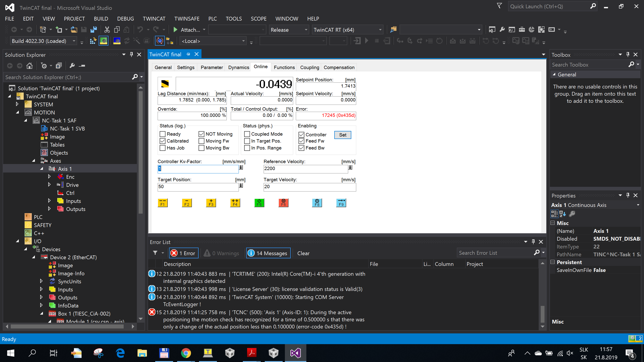Click the F4 fast jog positive icon
This screenshot has width=644, height=362.
[234, 202]
